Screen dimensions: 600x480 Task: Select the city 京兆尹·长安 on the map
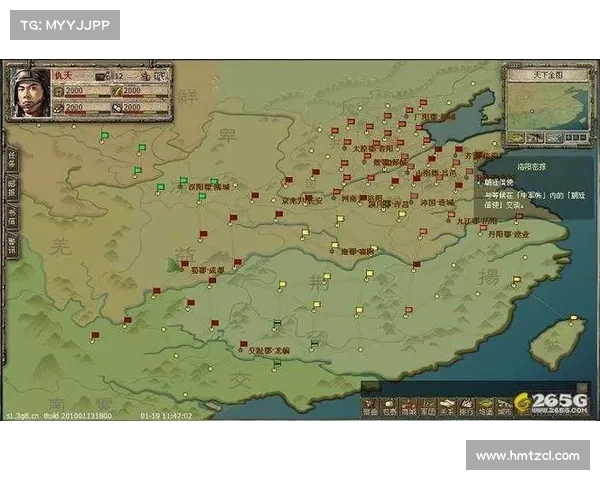(302, 201)
